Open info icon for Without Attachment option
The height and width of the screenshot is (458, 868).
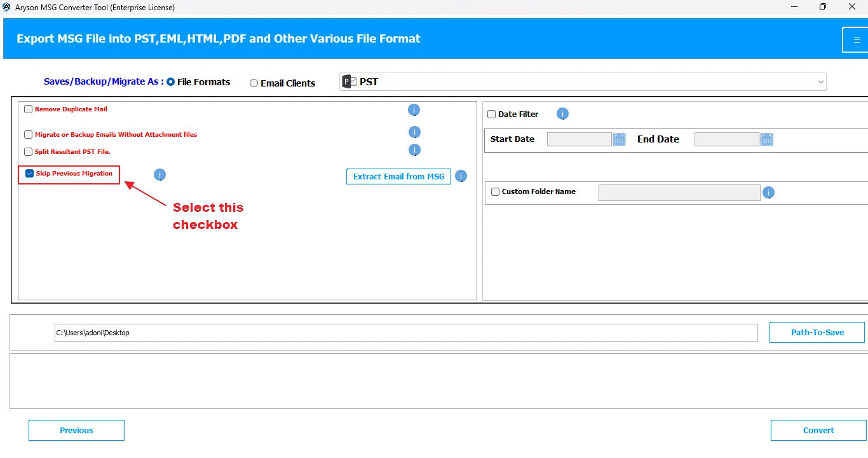point(414,132)
